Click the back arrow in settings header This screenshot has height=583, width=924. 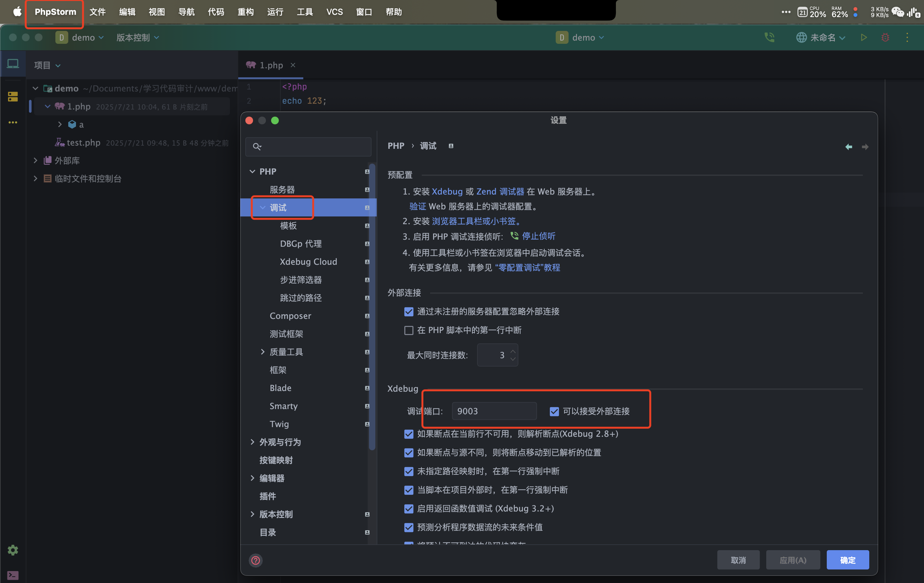[849, 147]
